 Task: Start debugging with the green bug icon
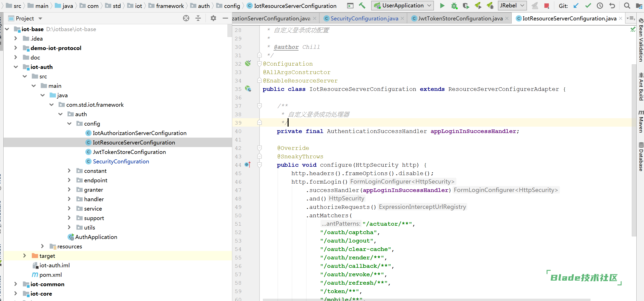454,6
